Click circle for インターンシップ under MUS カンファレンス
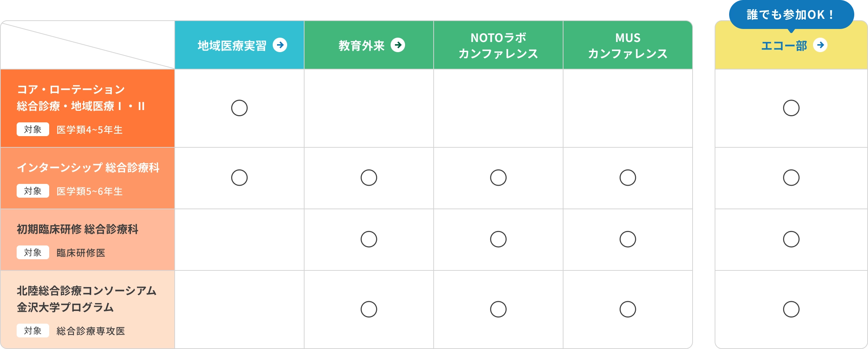 point(627,178)
